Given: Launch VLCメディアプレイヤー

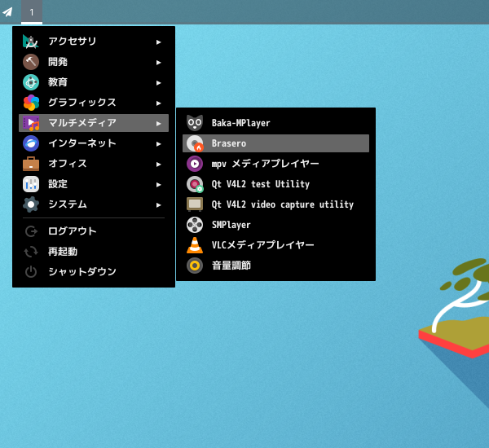Looking at the screenshot, I should click(275, 245).
